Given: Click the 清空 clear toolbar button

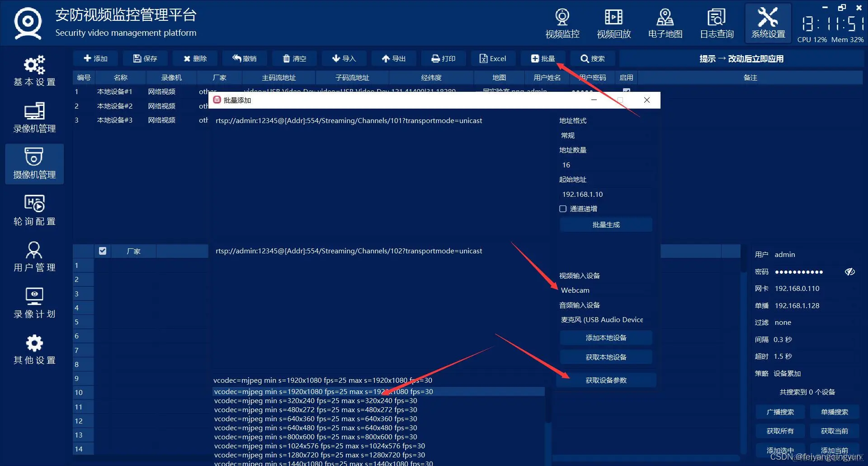Looking at the screenshot, I should tap(294, 58).
